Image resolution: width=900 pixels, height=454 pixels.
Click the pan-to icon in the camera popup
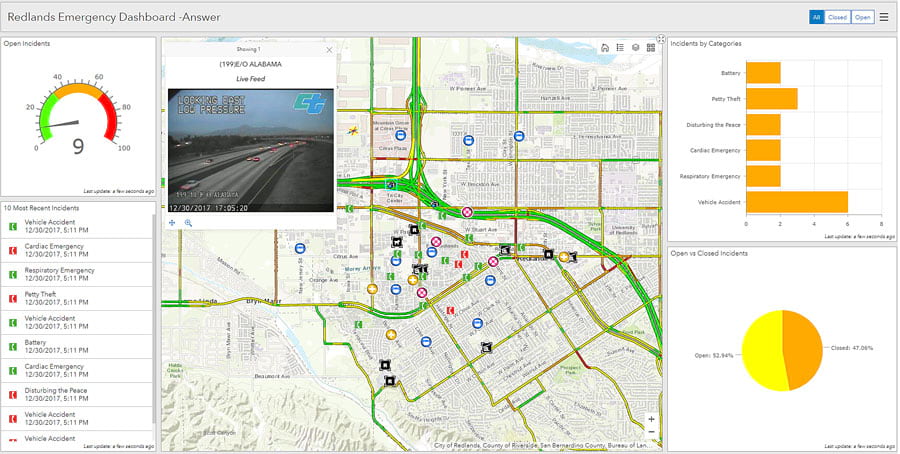click(172, 223)
